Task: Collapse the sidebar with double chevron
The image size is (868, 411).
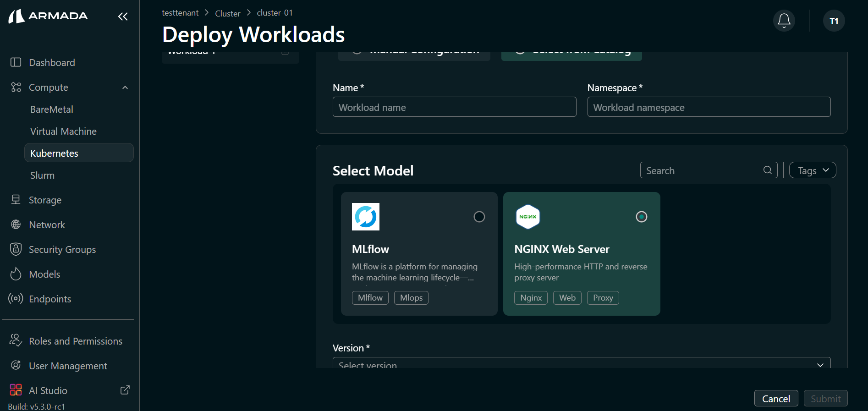Action: (x=123, y=16)
